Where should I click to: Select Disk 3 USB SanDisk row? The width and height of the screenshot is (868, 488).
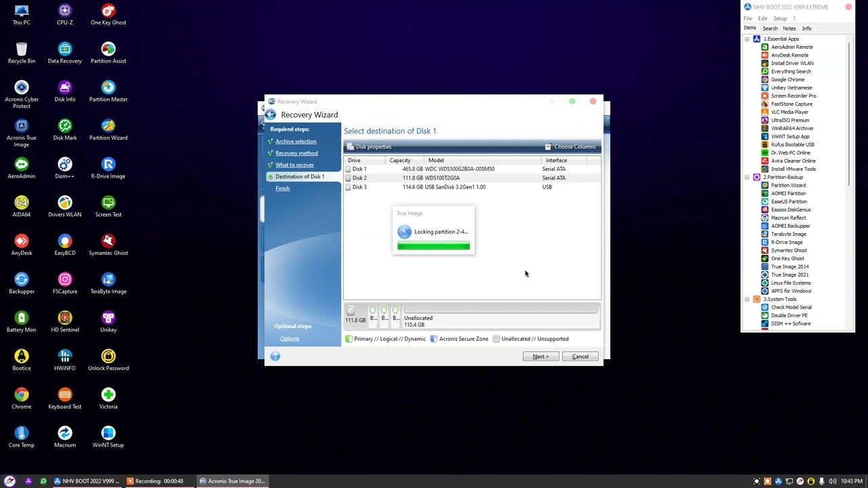click(x=472, y=187)
